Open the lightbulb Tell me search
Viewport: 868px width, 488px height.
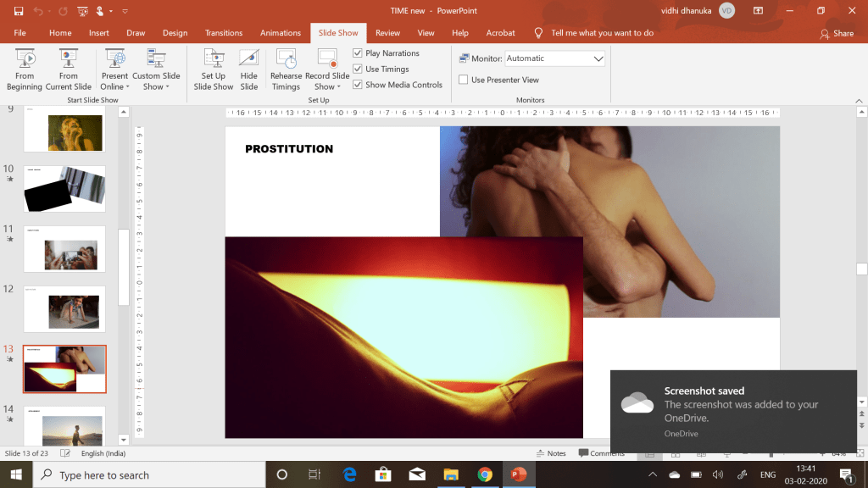(x=538, y=33)
